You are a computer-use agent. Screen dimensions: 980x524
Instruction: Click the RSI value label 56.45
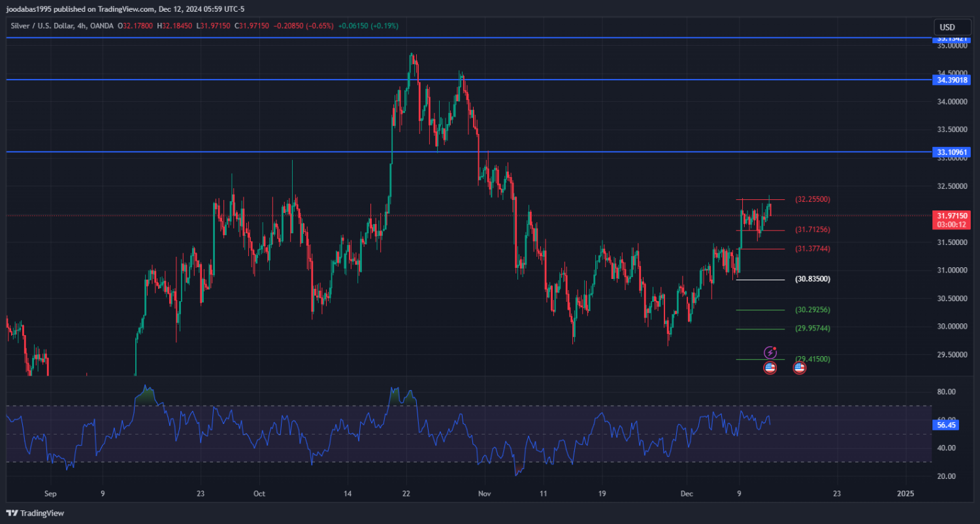coord(947,425)
